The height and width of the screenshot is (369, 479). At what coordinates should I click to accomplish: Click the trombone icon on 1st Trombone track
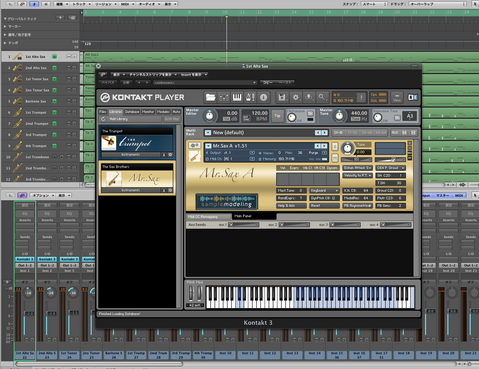pyautogui.click(x=17, y=157)
